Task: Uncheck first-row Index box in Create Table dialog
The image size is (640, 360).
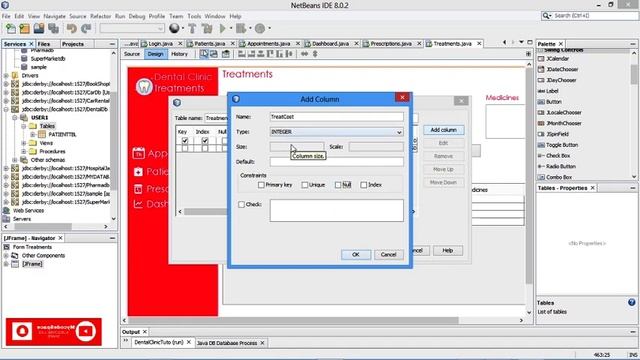Action: 205,141
